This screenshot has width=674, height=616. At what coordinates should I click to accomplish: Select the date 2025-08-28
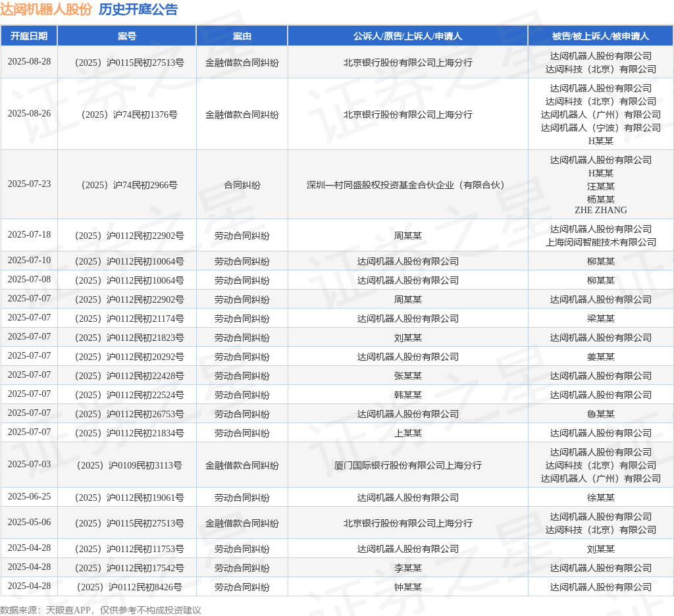pos(29,61)
